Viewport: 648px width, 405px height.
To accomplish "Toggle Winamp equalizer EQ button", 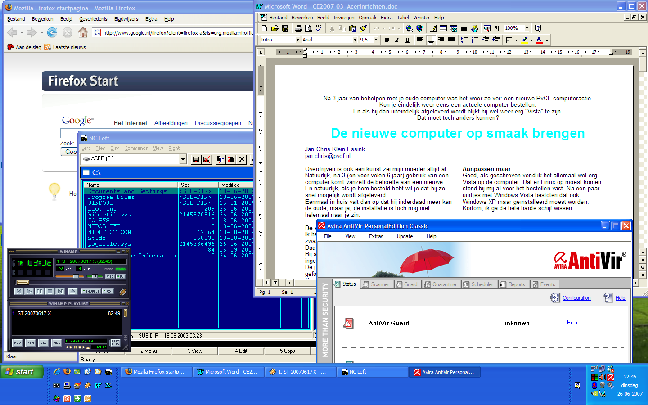I will click(110, 276).
